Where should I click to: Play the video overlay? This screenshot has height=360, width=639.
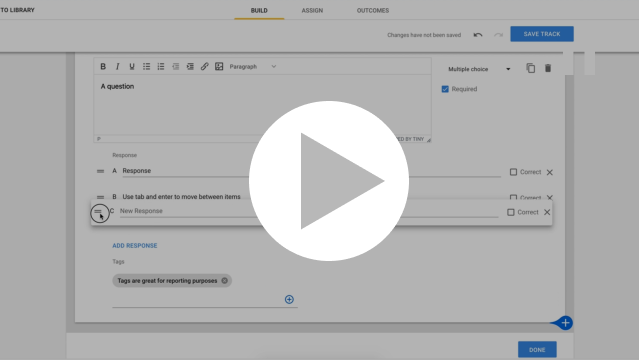coord(329,181)
